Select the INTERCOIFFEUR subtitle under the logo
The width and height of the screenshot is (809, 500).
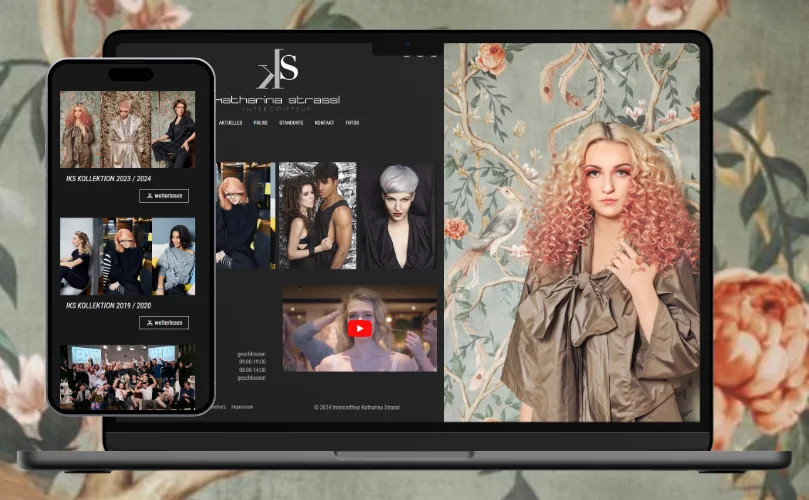278,109
